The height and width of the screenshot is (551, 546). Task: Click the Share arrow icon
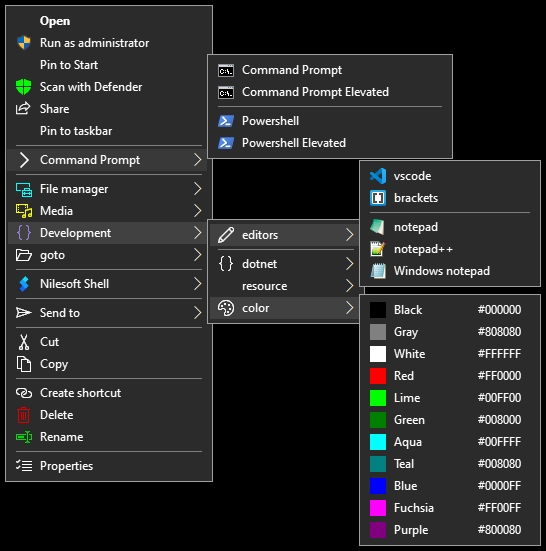pos(23,109)
